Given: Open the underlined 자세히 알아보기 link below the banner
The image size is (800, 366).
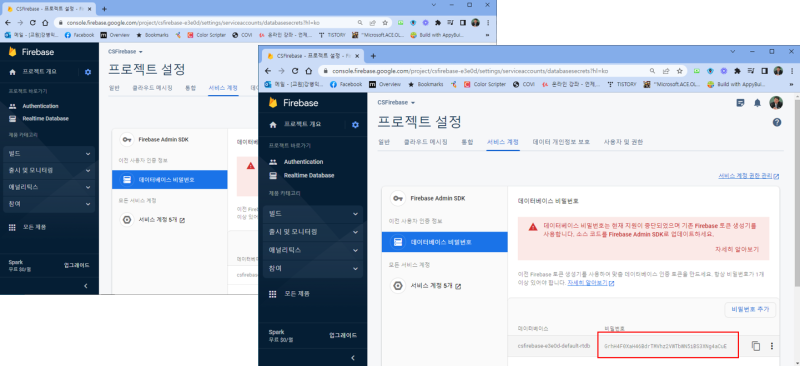Looking at the screenshot, I should (590, 283).
